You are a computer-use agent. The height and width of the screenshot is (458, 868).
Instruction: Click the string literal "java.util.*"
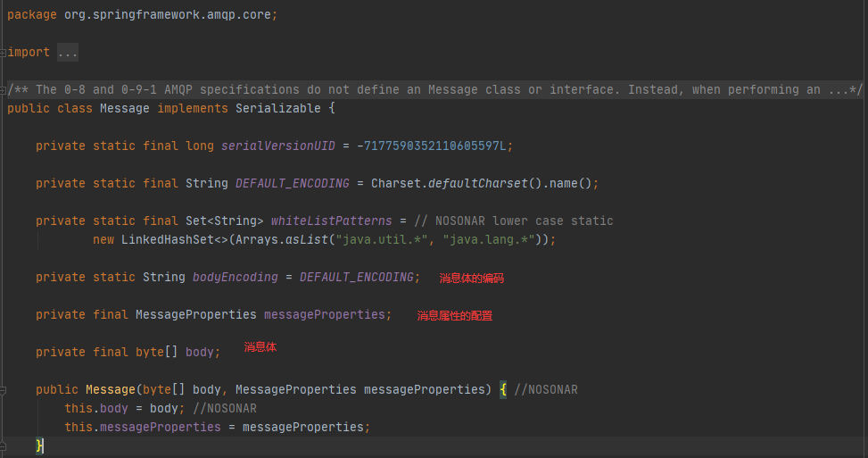point(382,240)
